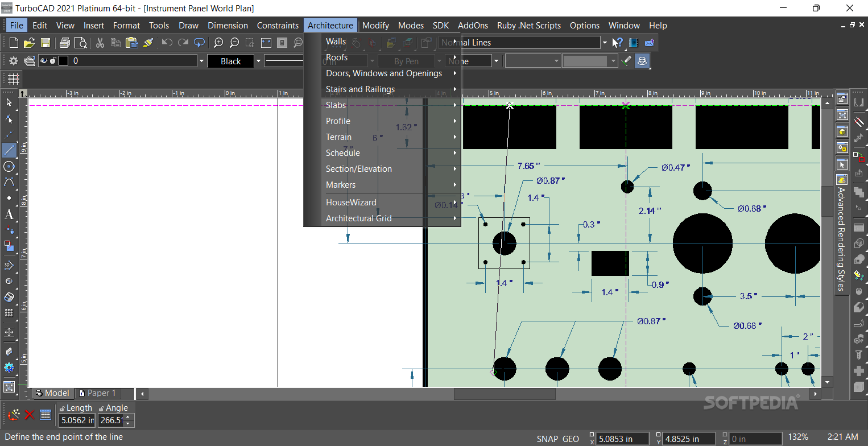Toggle the grid display icon
The width and height of the screenshot is (868, 446).
click(x=14, y=79)
